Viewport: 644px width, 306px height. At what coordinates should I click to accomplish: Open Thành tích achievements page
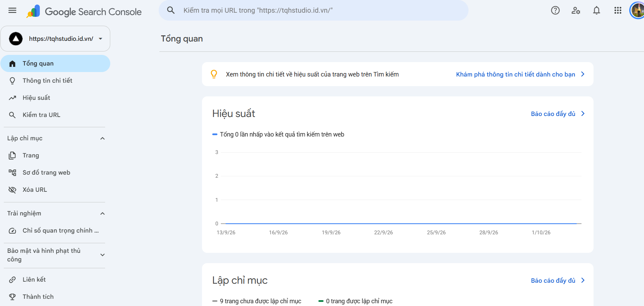click(55, 297)
